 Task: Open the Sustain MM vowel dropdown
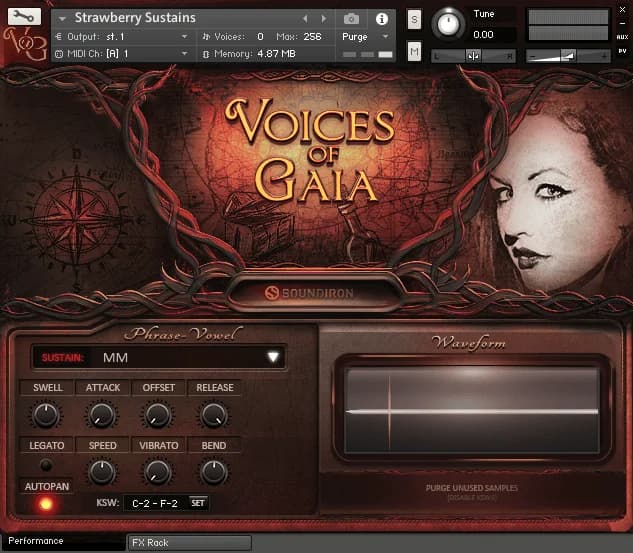pyautogui.click(x=159, y=358)
